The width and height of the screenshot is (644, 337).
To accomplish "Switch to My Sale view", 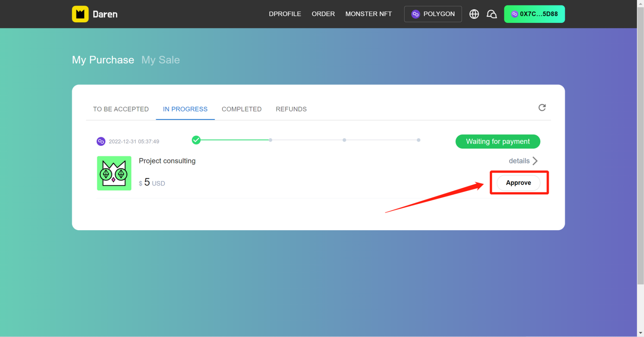I will pos(161,60).
